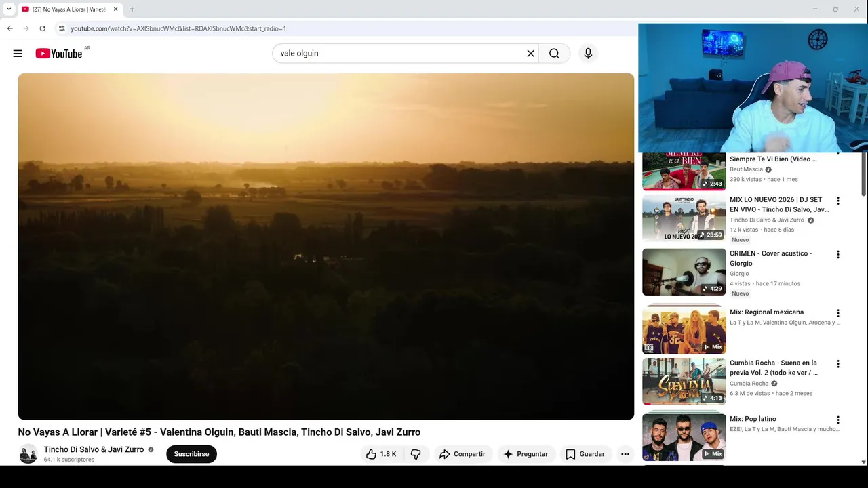Run search with the magnifier button
The height and width of the screenshot is (488, 868).
[554, 54]
